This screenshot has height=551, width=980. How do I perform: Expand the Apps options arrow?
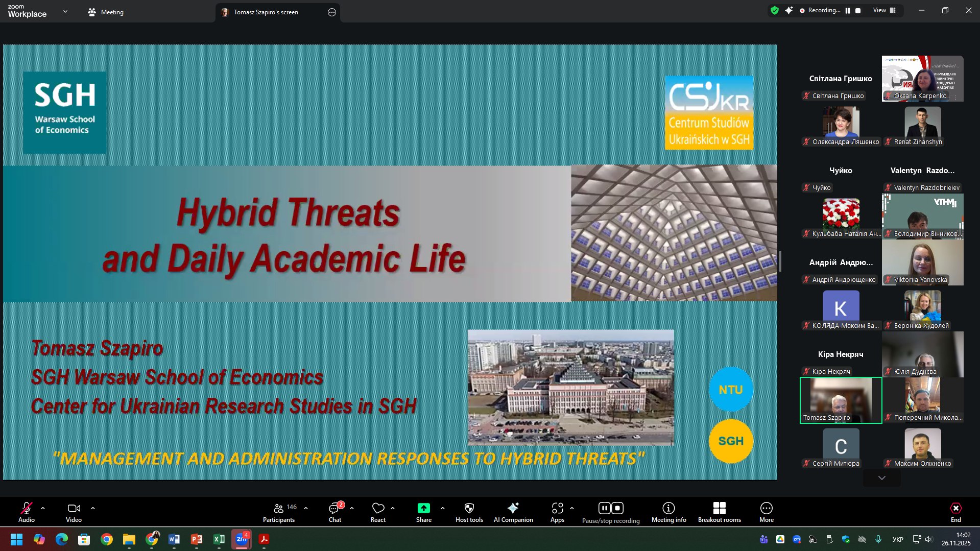[572, 509]
